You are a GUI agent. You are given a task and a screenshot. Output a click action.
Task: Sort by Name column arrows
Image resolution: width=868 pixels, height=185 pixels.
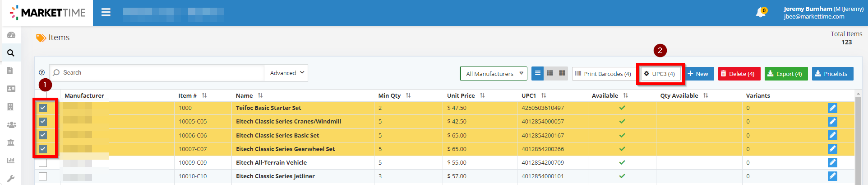click(260, 95)
